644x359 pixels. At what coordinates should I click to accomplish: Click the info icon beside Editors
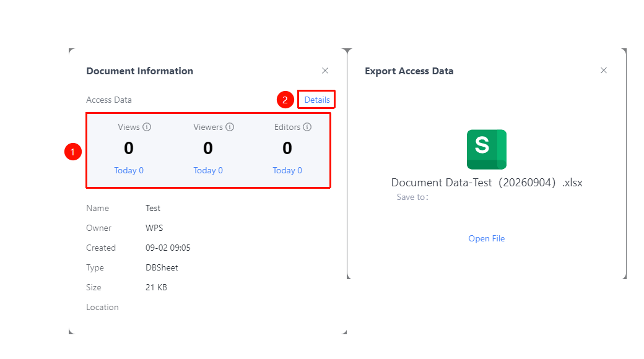tap(307, 127)
